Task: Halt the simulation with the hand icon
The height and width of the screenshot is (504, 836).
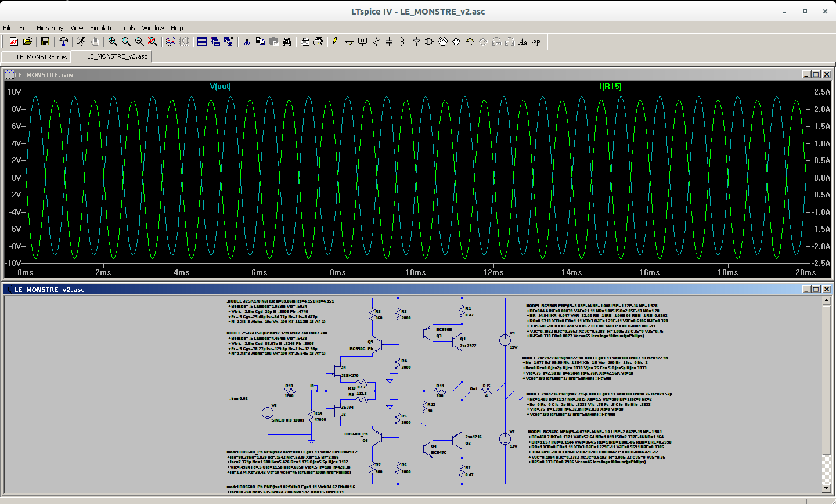Action: click(94, 41)
